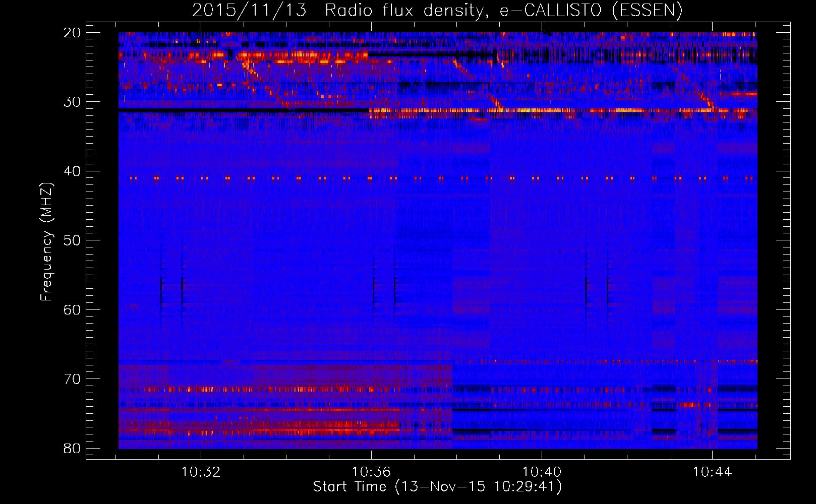
Task: Click the 50 MHz frequency tick label
Action: pos(72,240)
